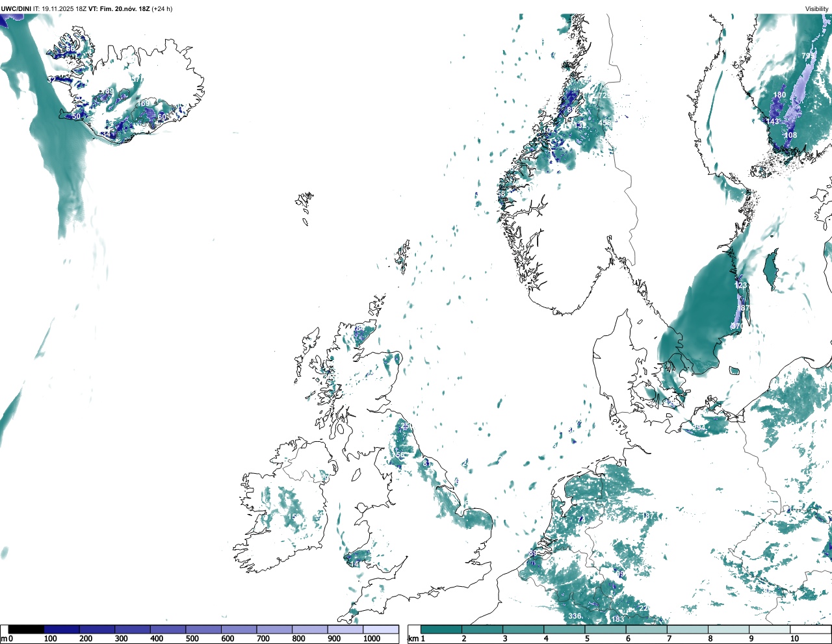Screen dimensions: 832x644
Task: Click the black 0–100 m legend swatch
Action: tap(27, 629)
